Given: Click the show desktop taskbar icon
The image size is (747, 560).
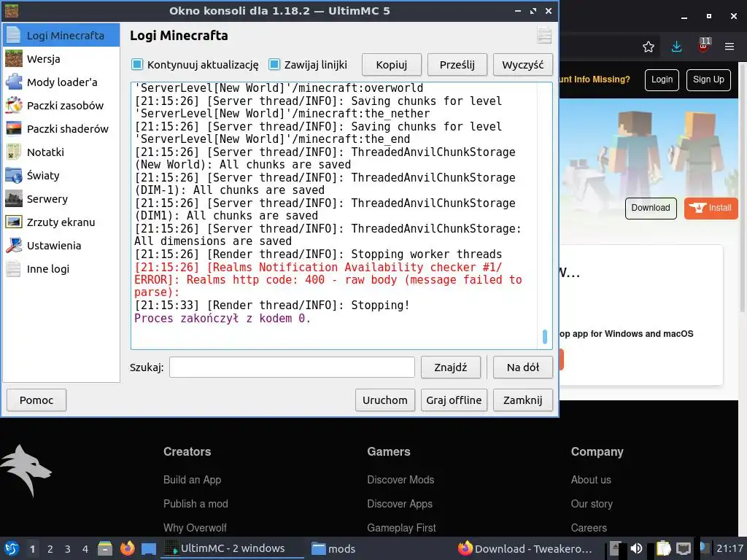Looking at the screenshot, I should 149,549.
